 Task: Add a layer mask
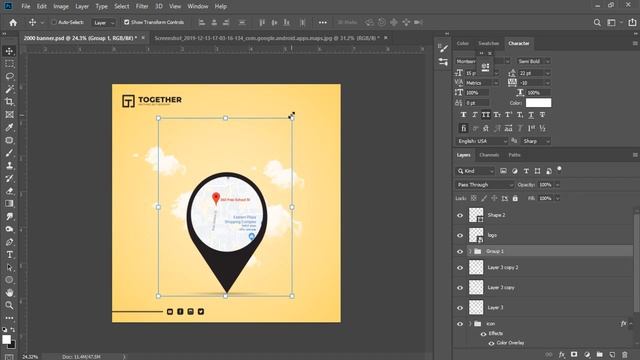coord(574,355)
